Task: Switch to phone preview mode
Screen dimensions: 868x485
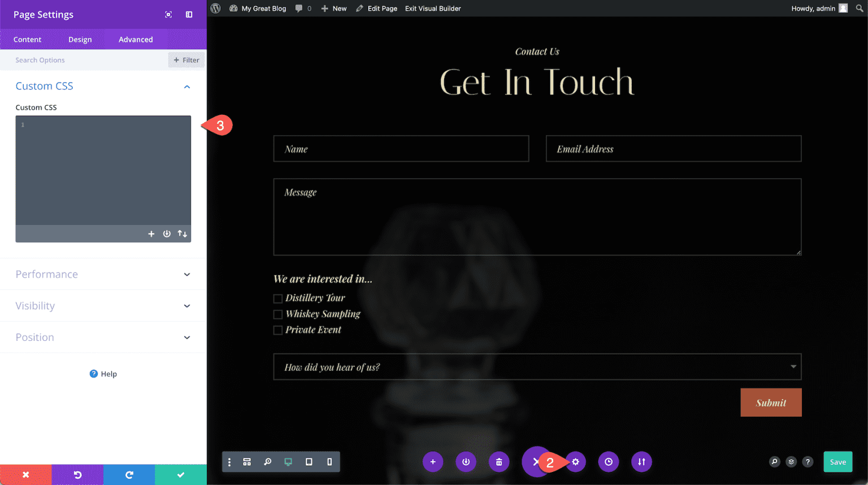Action: tap(329, 462)
